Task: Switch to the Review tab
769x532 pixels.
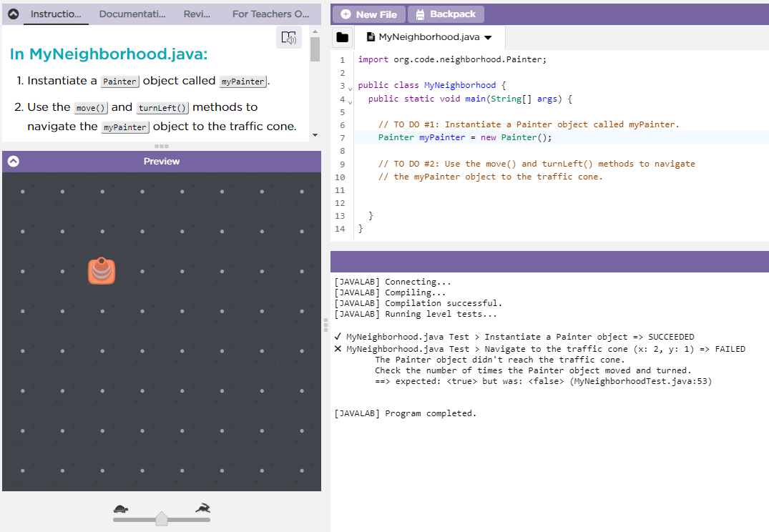Action: [197, 14]
